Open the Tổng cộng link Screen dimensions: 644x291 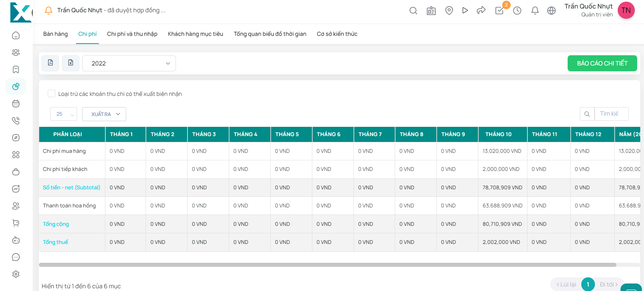click(56, 224)
